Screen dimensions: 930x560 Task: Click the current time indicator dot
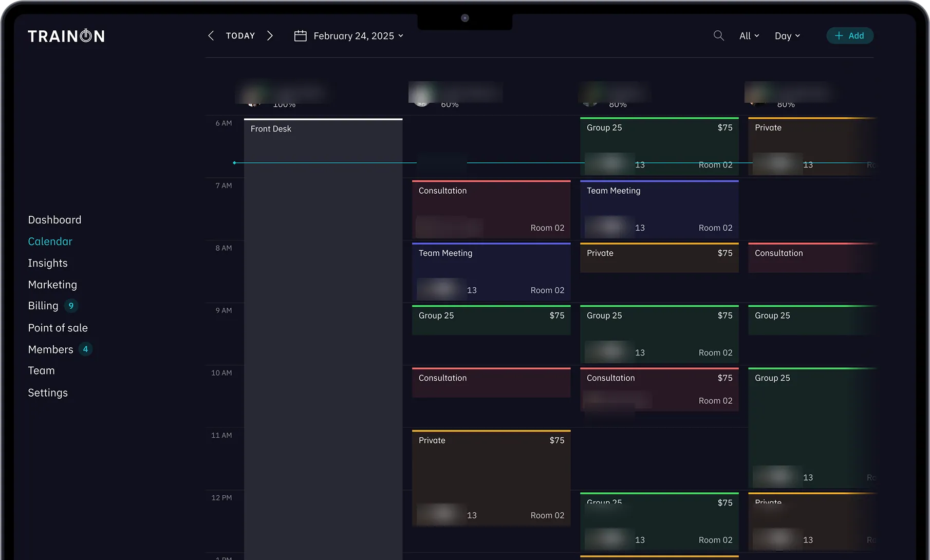point(234,163)
